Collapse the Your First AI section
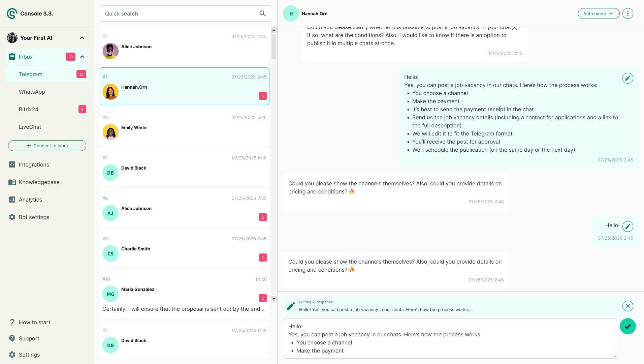 82,38
